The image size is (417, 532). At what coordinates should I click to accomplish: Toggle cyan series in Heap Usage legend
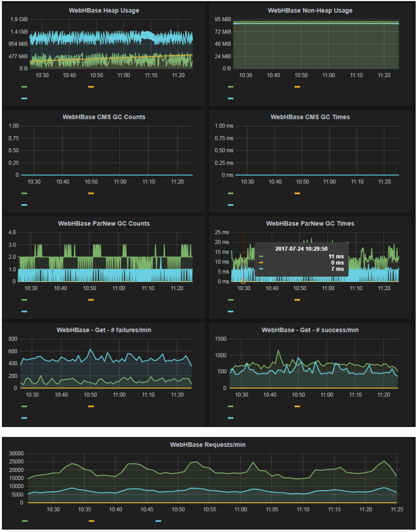point(24,98)
